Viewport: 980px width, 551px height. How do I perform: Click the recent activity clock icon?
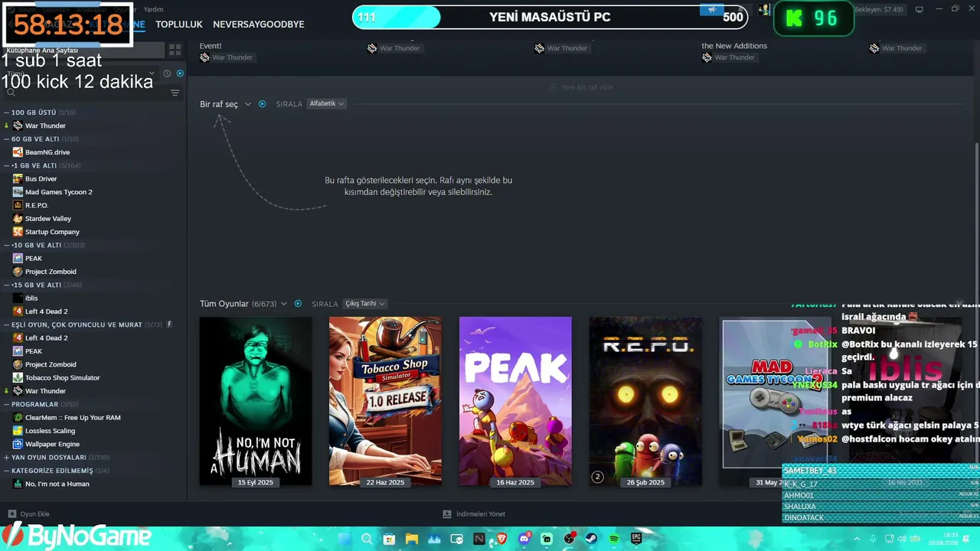pos(167,73)
